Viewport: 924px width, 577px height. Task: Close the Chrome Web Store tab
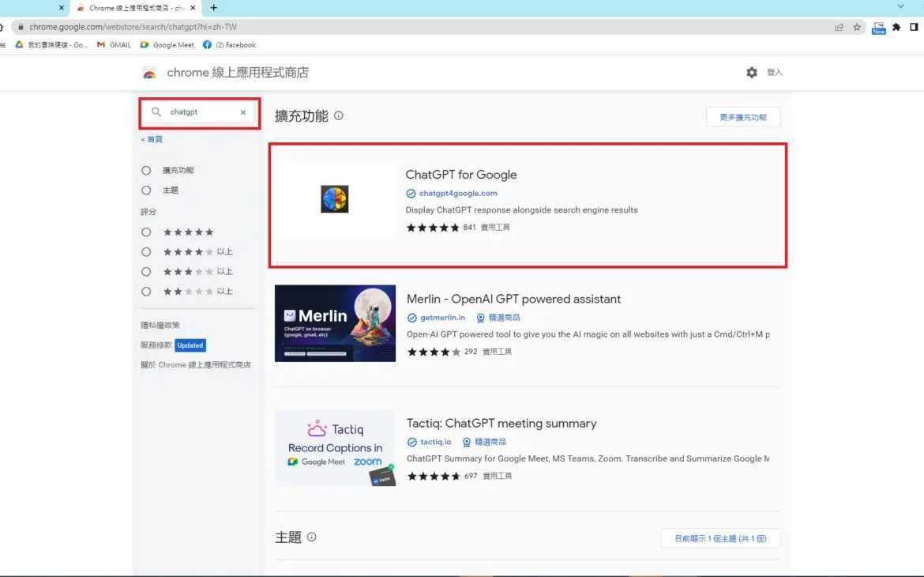point(193,8)
